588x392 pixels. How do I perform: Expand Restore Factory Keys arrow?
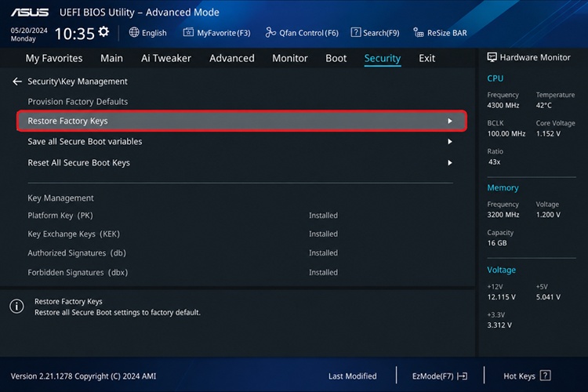[x=450, y=121]
